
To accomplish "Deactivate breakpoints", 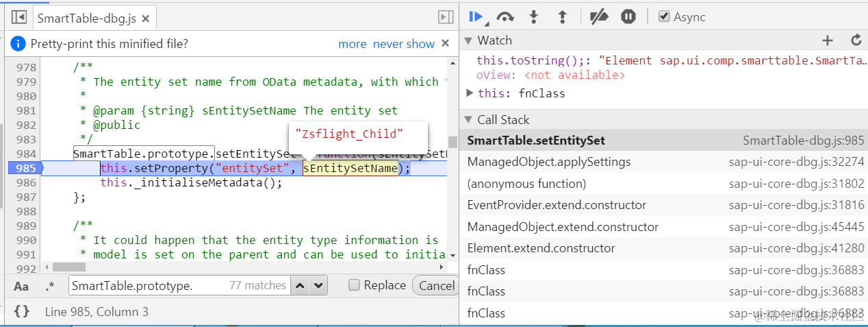I will 599,17.
